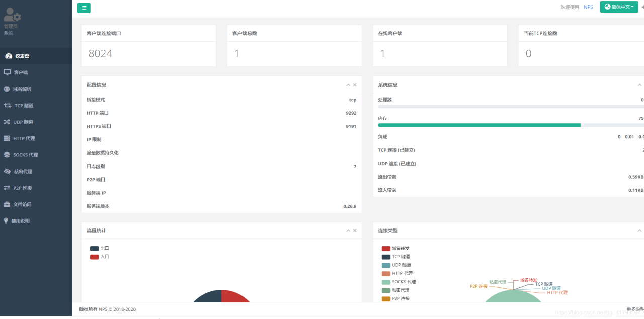Click the dark slice of traffic pie chart
The height and width of the screenshot is (319, 644).
coord(208,297)
